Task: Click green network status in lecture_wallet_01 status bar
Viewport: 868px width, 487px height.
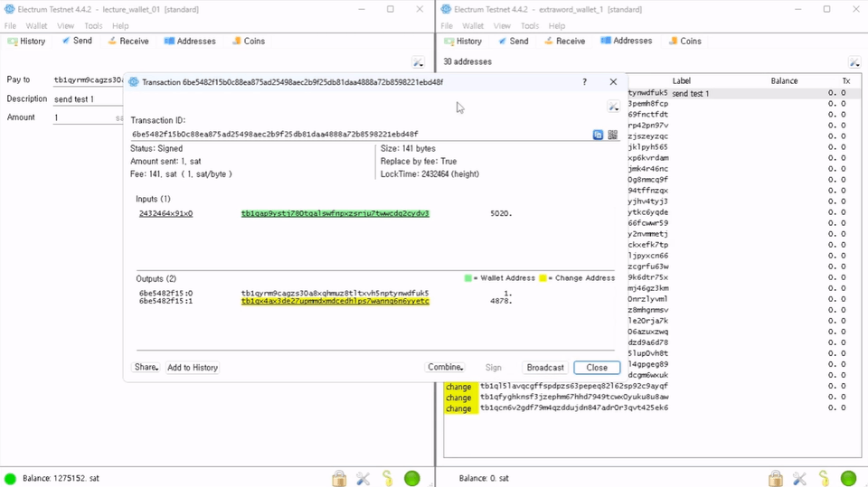Action: [x=412, y=478]
